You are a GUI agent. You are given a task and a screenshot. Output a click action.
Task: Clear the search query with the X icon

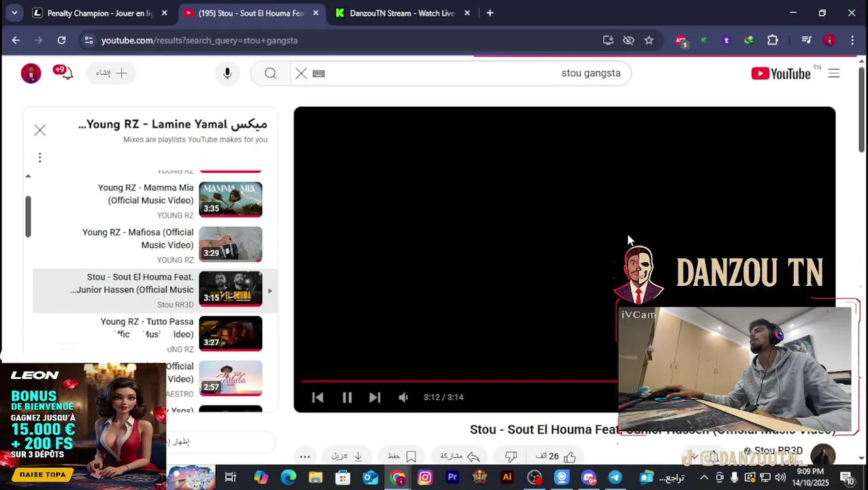(x=301, y=73)
